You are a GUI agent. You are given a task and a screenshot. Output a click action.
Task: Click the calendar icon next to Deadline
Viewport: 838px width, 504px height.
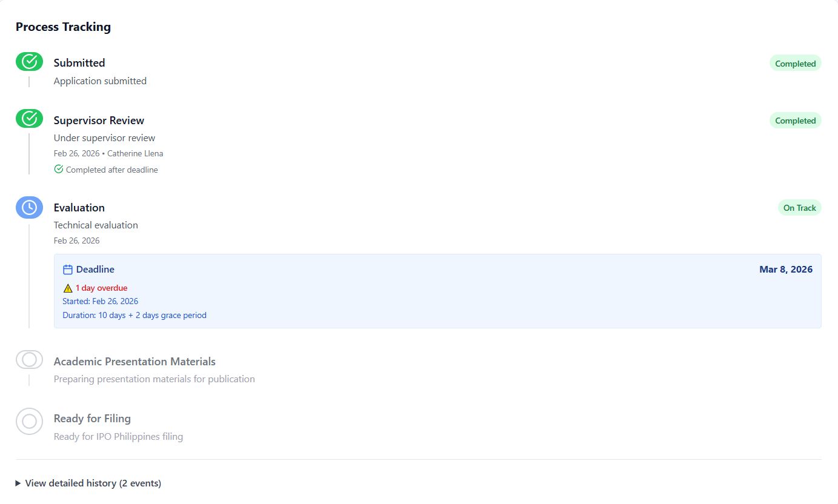(68, 270)
